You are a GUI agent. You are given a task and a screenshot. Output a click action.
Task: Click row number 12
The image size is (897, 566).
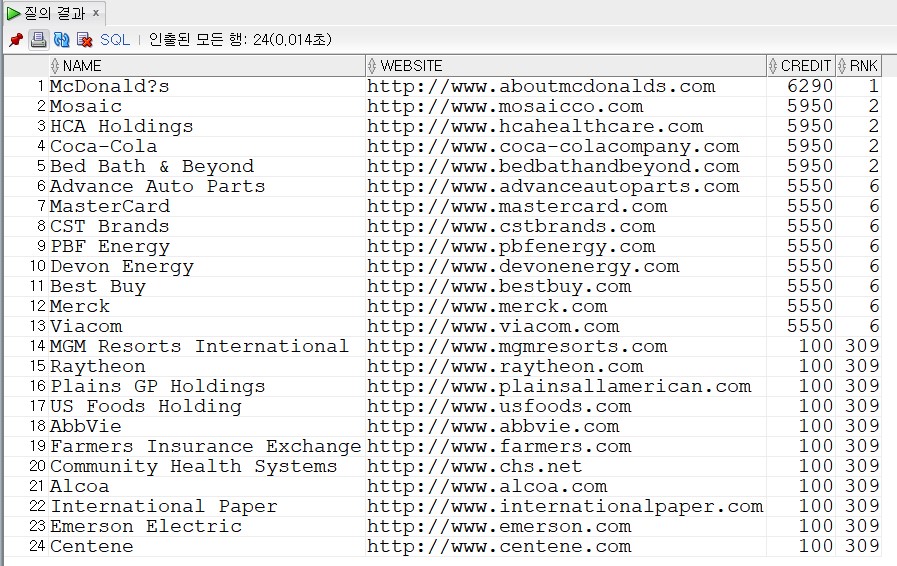click(37, 307)
